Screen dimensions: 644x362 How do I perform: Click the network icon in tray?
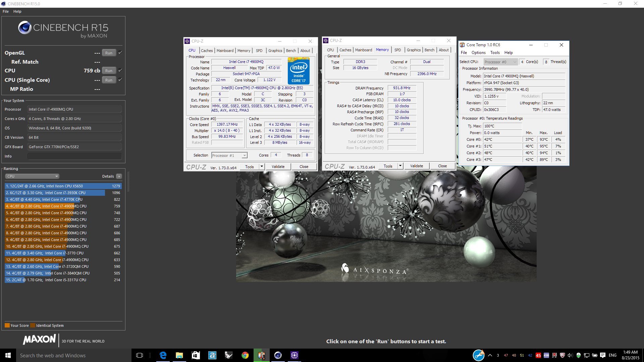point(587,355)
